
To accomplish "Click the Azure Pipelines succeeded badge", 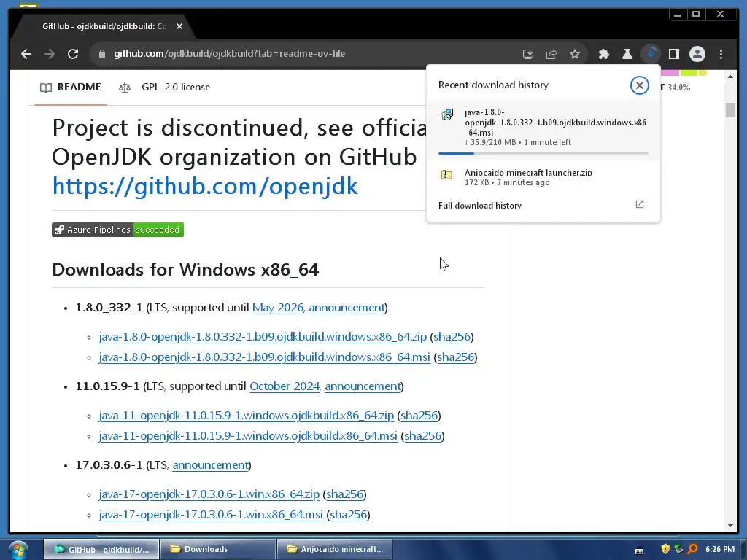I will [x=117, y=230].
